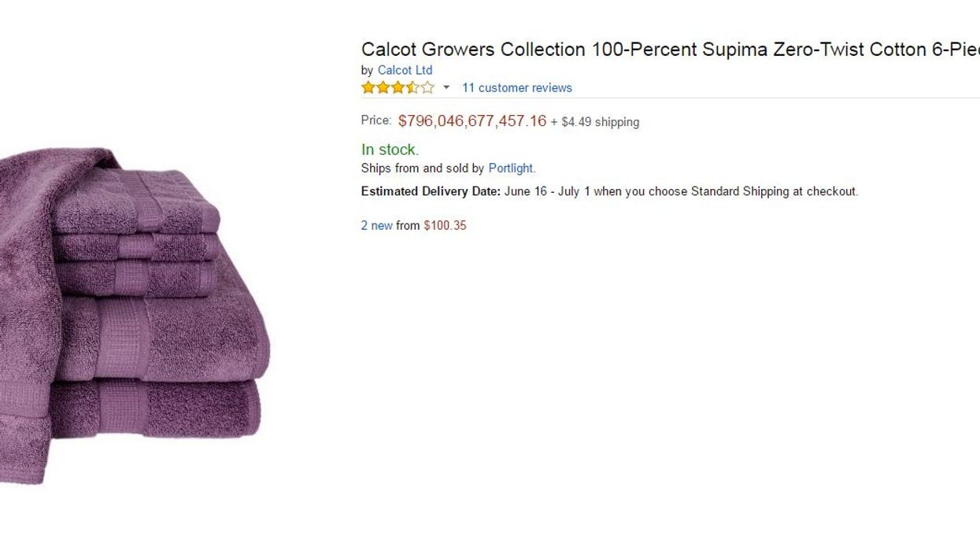Expand the rating breakdown dropdown arrow
This screenshot has width=980, height=551.
point(446,87)
